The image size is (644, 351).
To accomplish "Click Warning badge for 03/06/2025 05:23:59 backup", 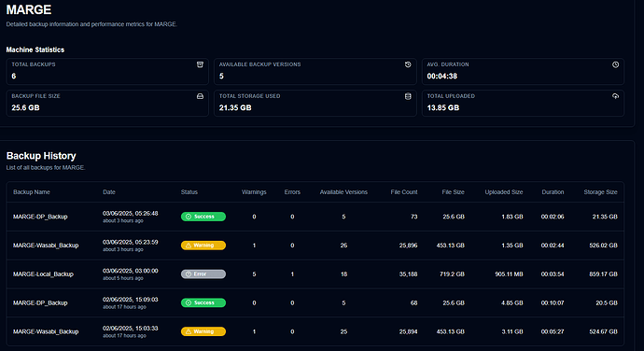I will 203,246.
